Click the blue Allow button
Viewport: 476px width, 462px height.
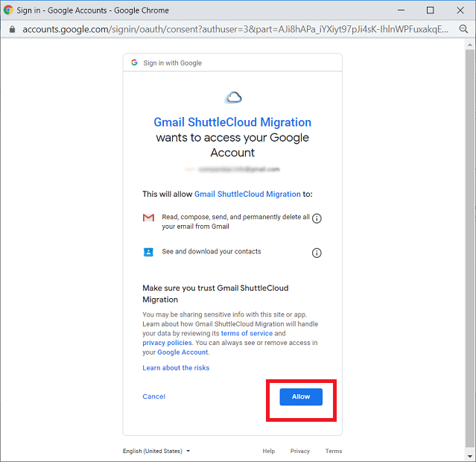301,396
